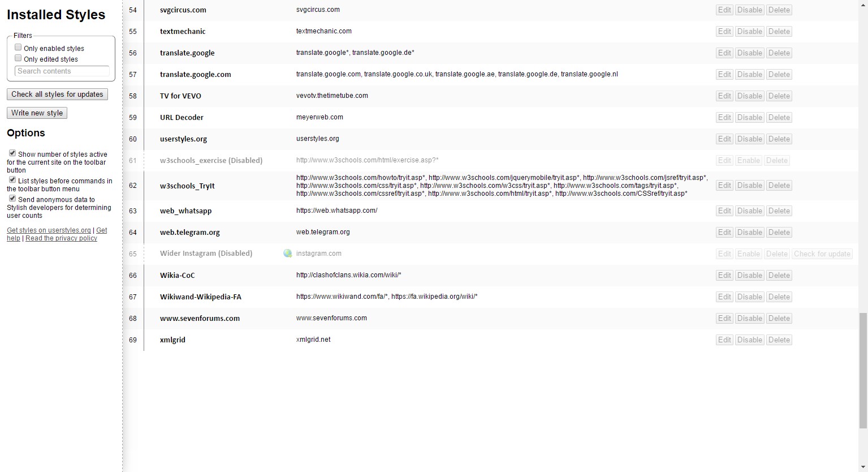This screenshot has width=868, height=472.
Task: Edit the "textmechanic" style
Action: pos(724,31)
